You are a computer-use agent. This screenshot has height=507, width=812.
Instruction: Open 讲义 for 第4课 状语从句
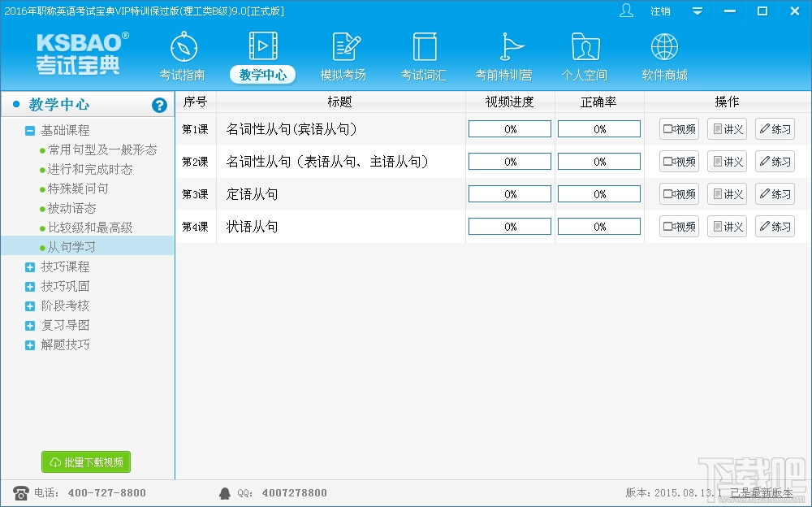point(727,227)
